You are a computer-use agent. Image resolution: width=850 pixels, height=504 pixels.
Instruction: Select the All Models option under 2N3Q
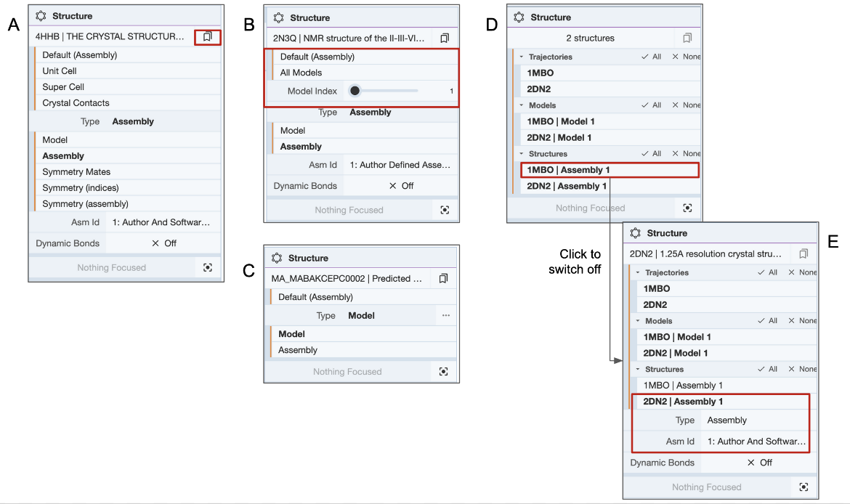(x=301, y=73)
